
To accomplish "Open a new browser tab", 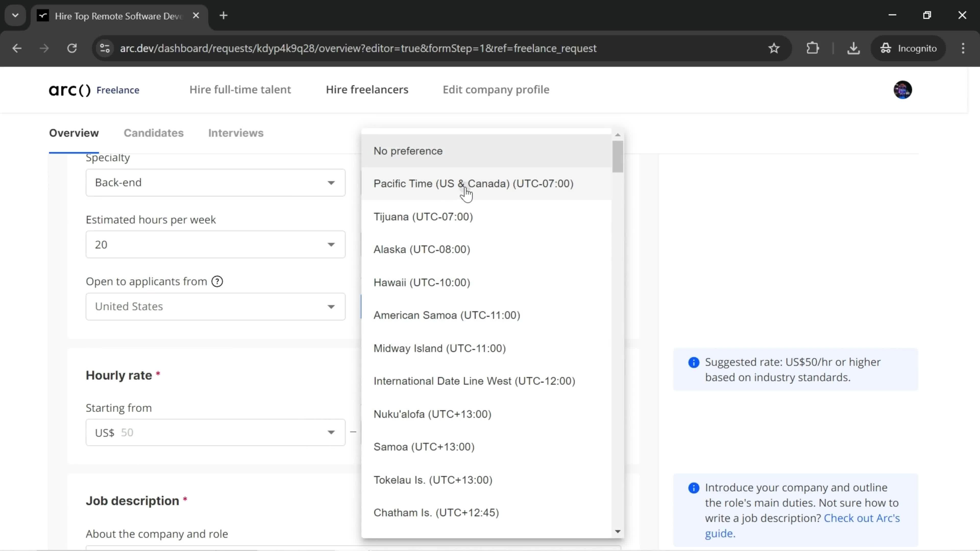I will [x=224, y=16].
